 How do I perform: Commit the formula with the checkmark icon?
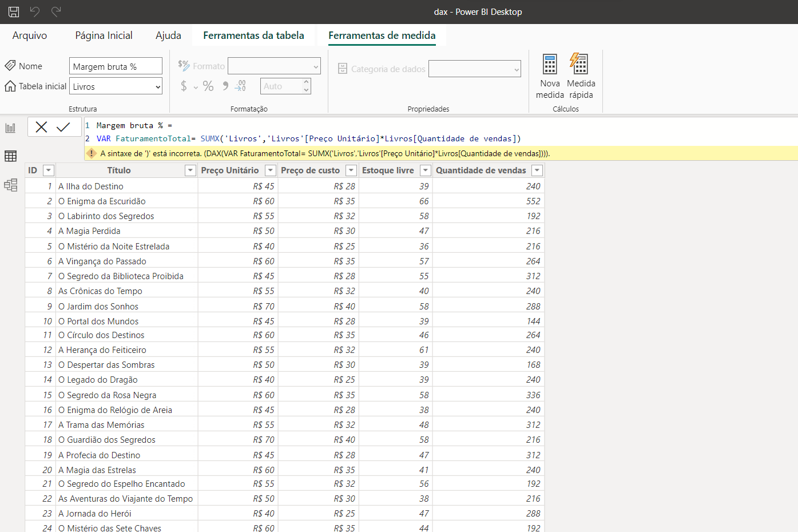tap(63, 127)
